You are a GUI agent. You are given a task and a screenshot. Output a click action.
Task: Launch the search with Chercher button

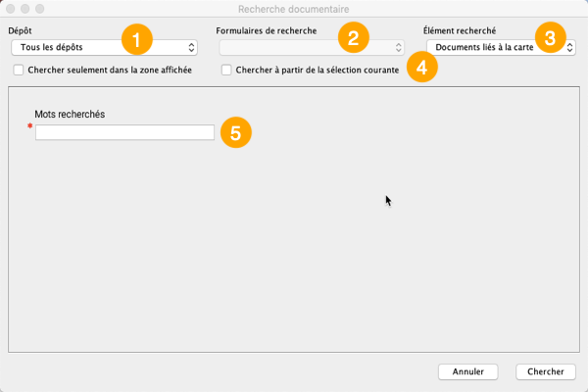coord(545,371)
